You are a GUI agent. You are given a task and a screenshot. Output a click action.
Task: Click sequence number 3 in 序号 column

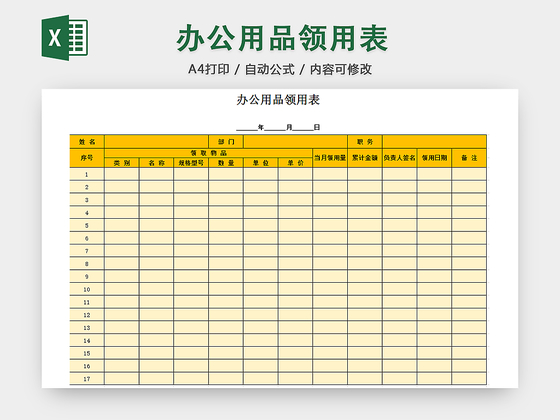click(87, 200)
